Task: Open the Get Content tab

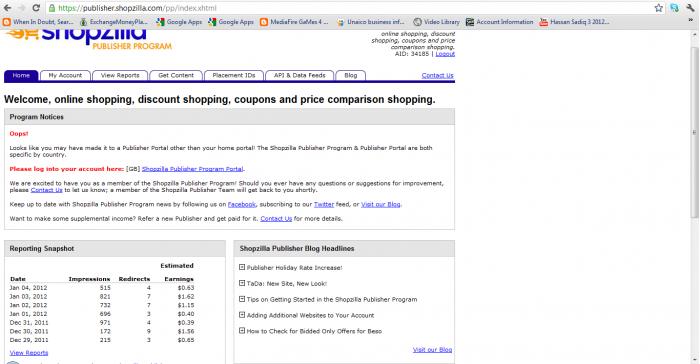Action: click(176, 75)
